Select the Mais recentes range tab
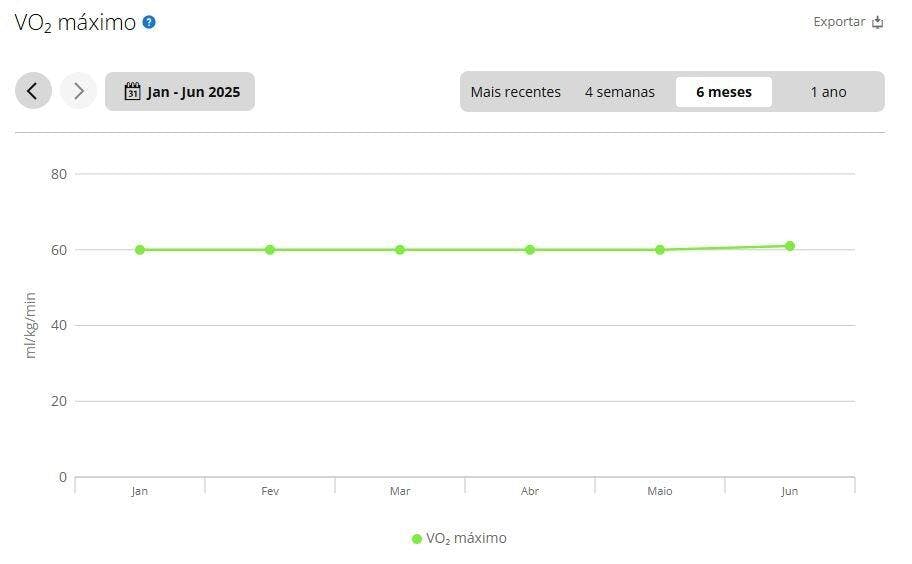The width and height of the screenshot is (912, 564). [x=515, y=92]
